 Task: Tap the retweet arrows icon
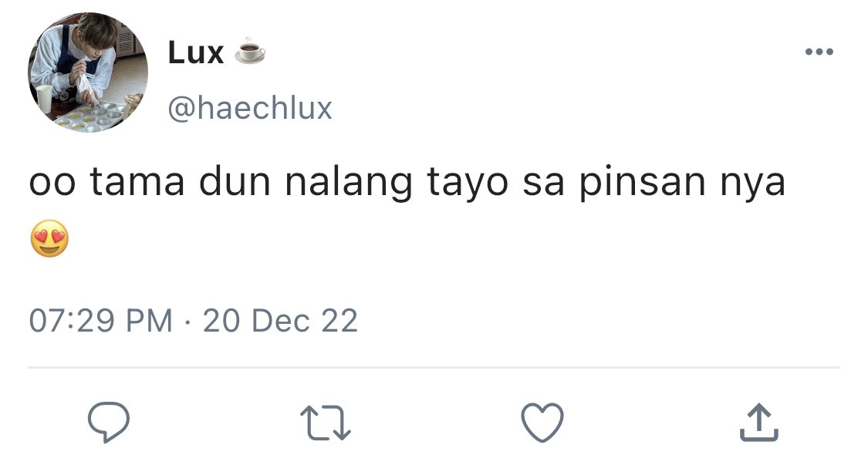[x=326, y=423]
